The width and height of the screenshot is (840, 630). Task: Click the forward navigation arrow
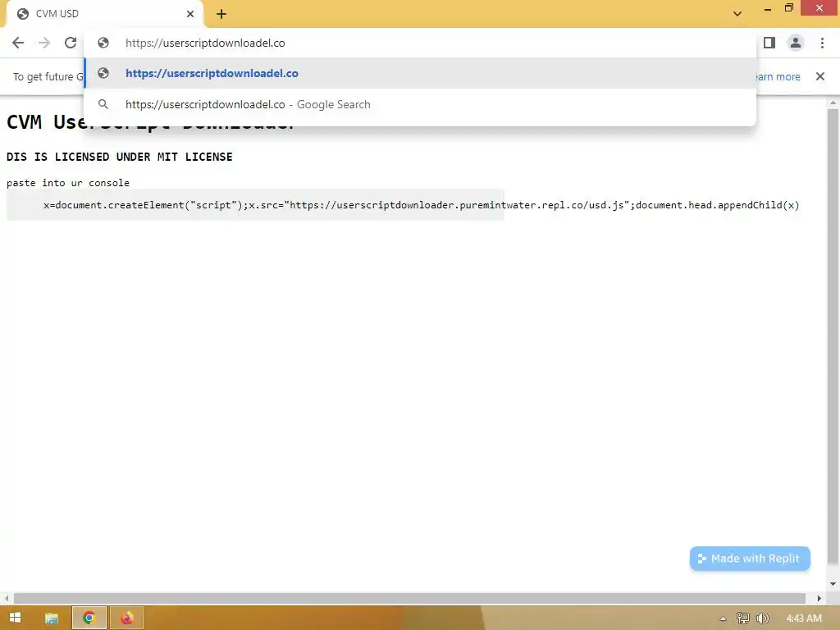click(44, 43)
